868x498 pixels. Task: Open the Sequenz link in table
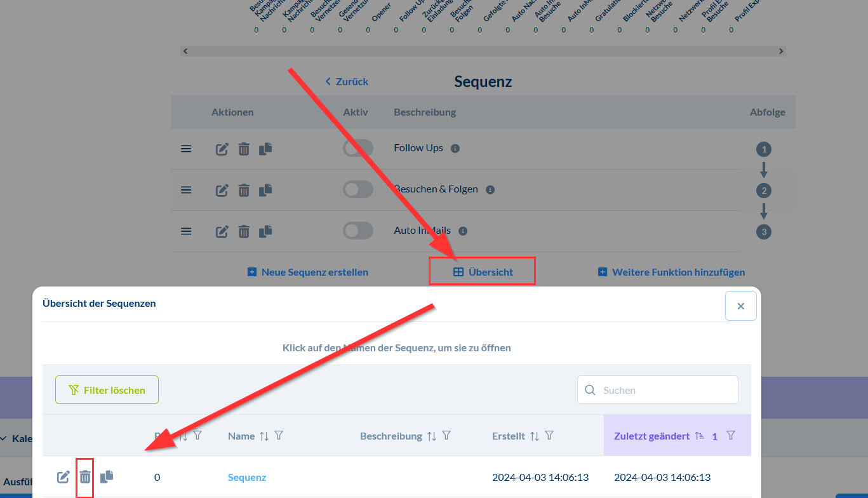pyautogui.click(x=247, y=477)
